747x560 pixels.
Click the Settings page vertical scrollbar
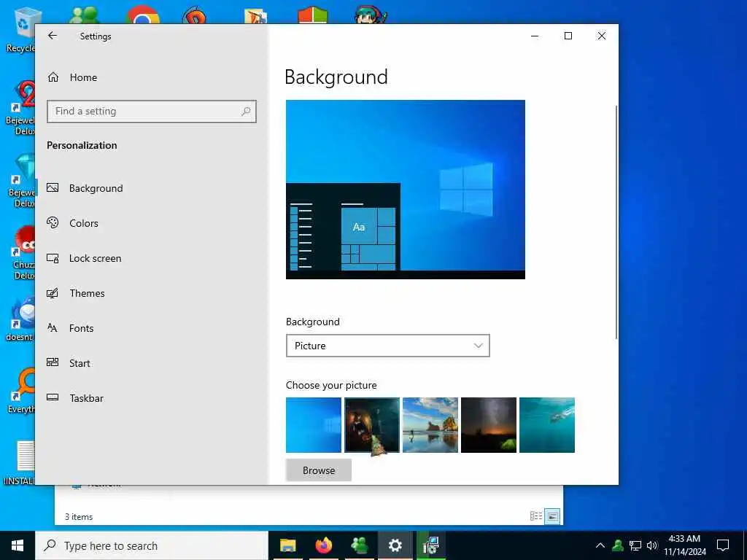tap(616, 222)
